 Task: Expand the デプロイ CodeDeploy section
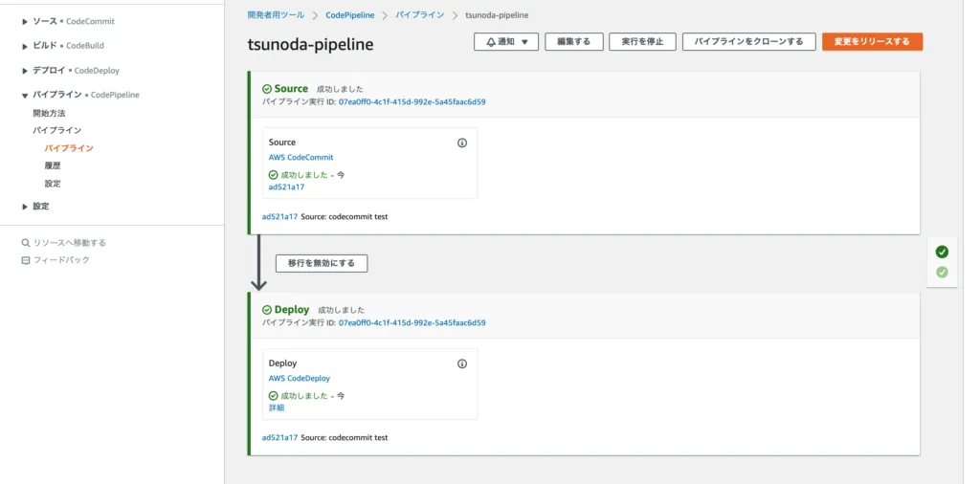point(25,71)
